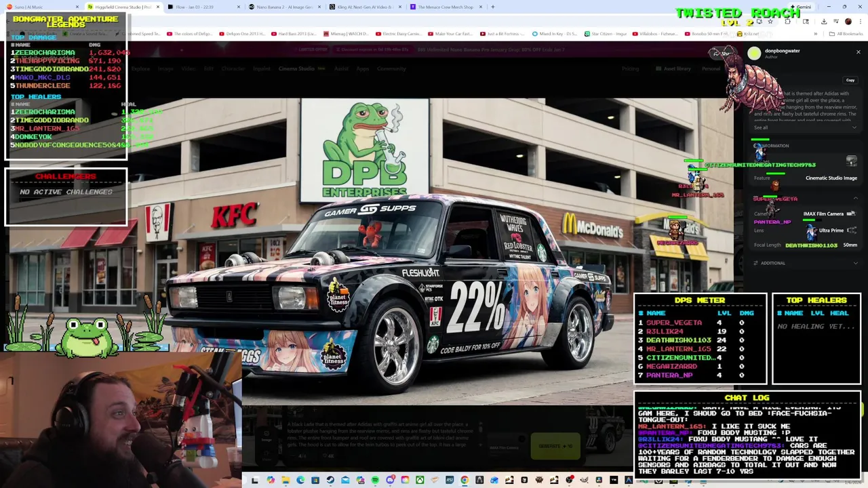This screenshot has height=488, width=868.
Task: Open the preview thumbnail in Information section
Action: (x=852, y=161)
